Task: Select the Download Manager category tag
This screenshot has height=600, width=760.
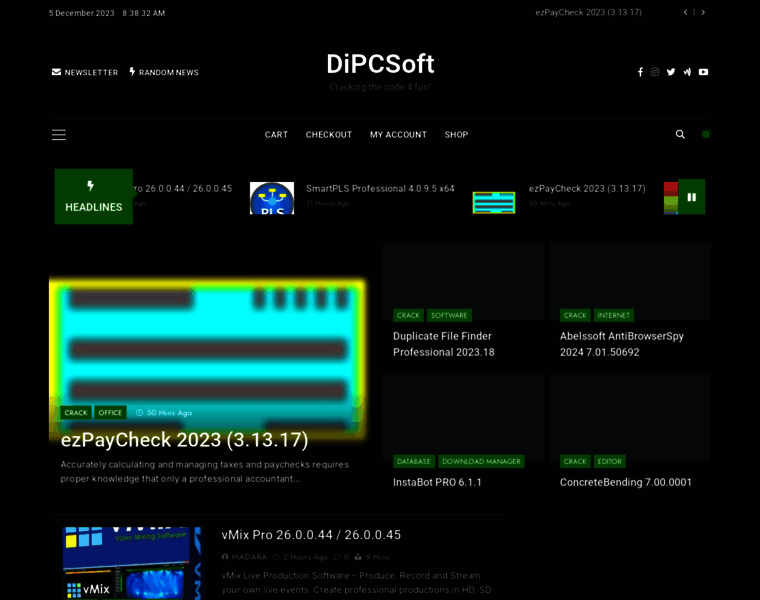Action: point(481,461)
